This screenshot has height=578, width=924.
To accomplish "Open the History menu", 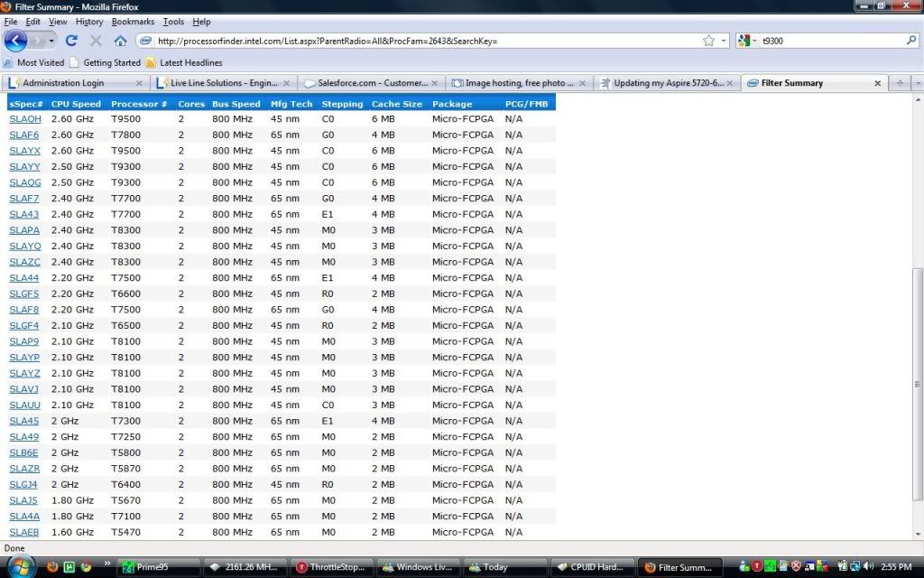I will [89, 22].
